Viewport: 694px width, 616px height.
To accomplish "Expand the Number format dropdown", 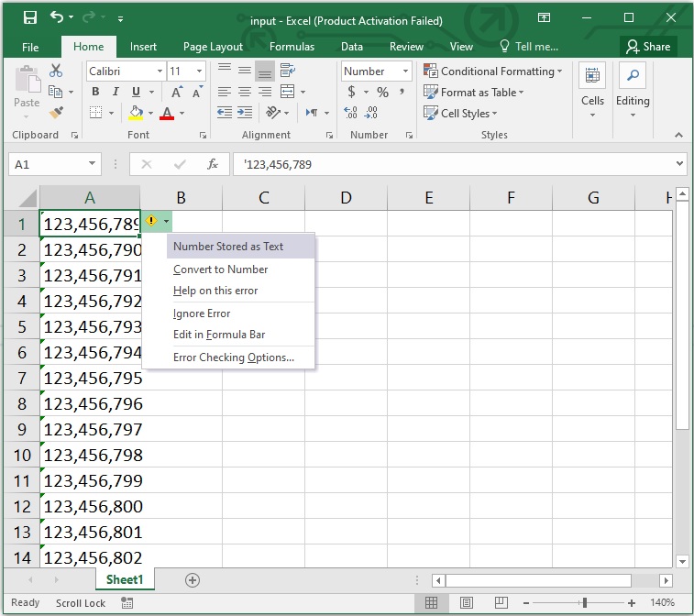I will tap(404, 71).
